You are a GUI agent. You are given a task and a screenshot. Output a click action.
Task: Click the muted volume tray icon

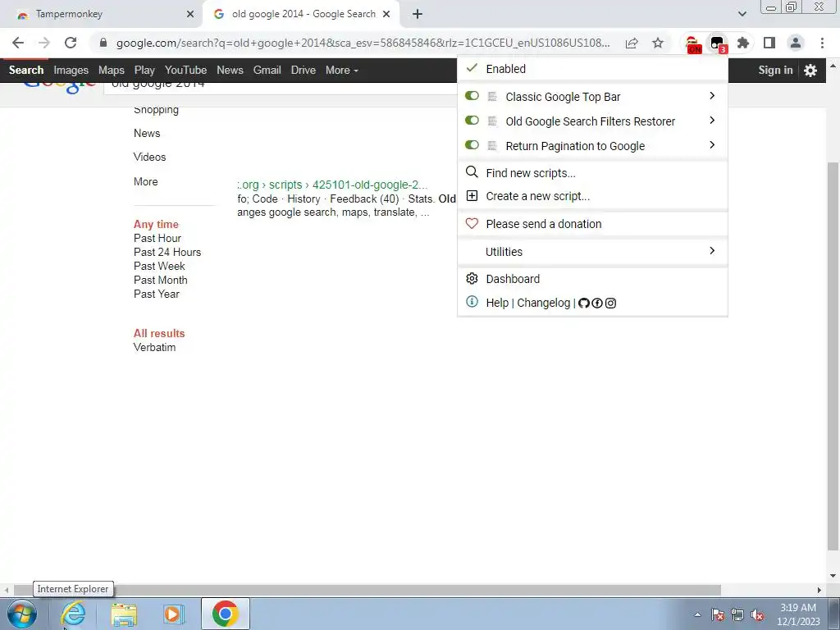[757, 615]
